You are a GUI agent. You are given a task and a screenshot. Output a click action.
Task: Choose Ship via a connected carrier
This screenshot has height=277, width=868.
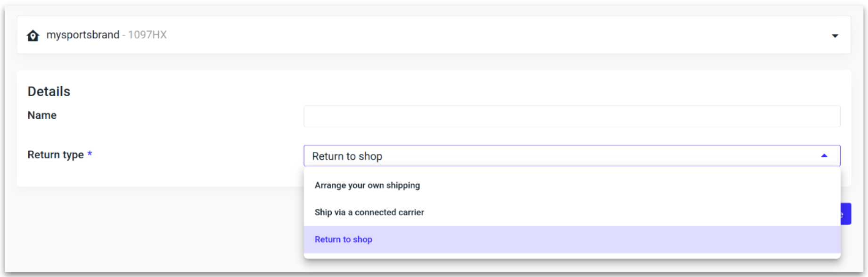coord(369,212)
